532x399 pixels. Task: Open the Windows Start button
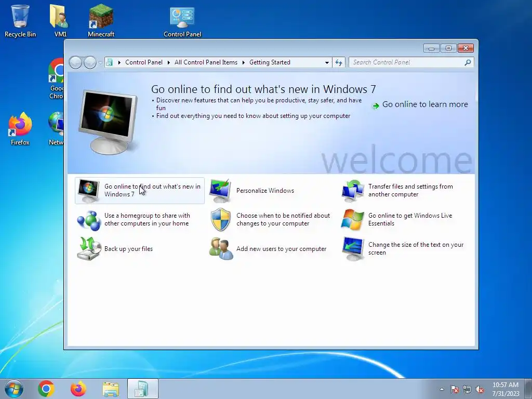tap(14, 389)
